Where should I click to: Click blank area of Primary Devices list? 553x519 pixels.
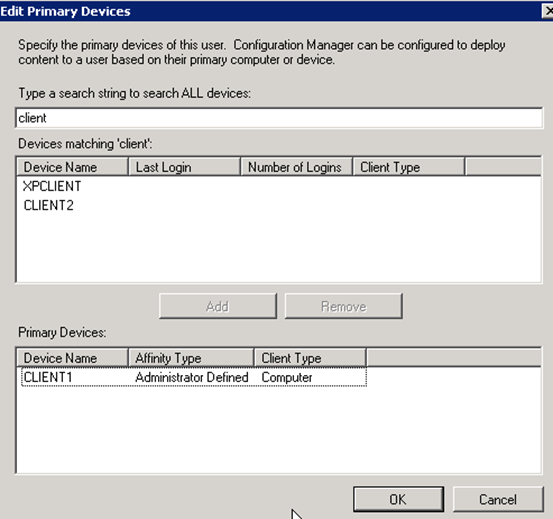(x=279, y=430)
